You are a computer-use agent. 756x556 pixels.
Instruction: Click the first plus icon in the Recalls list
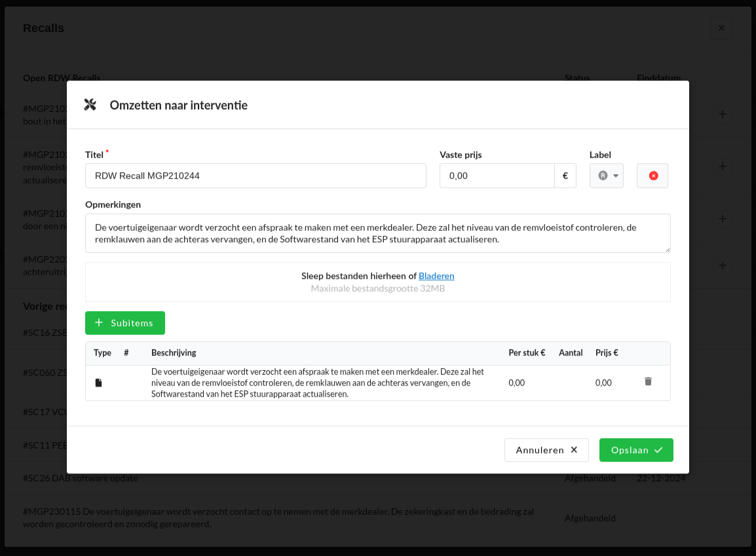coord(722,114)
